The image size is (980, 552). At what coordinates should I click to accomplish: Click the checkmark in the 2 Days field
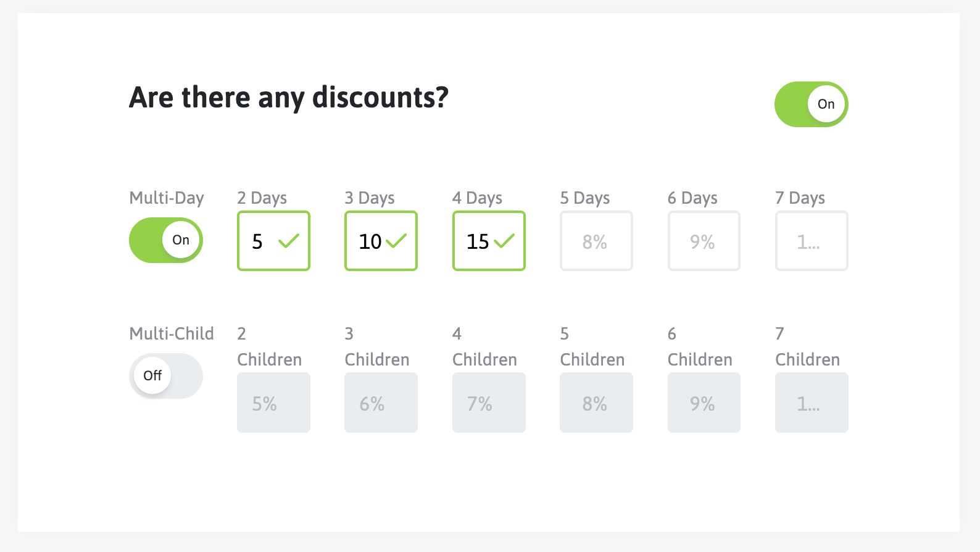pyautogui.click(x=288, y=241)
